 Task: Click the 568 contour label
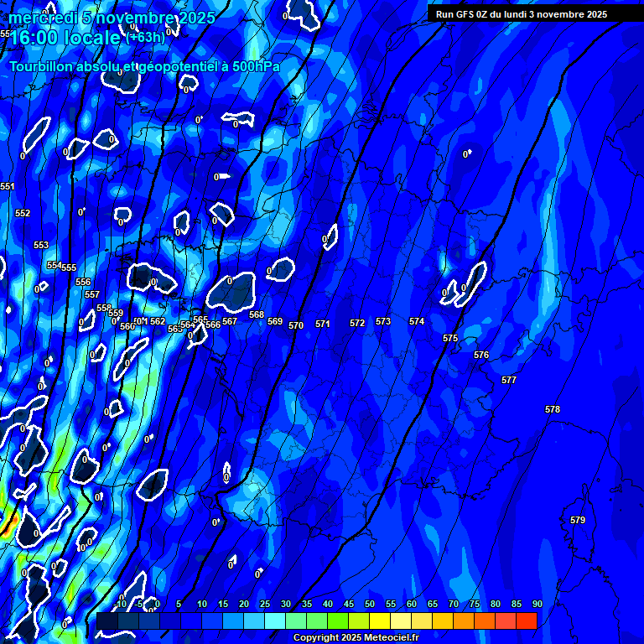point(257,314)
